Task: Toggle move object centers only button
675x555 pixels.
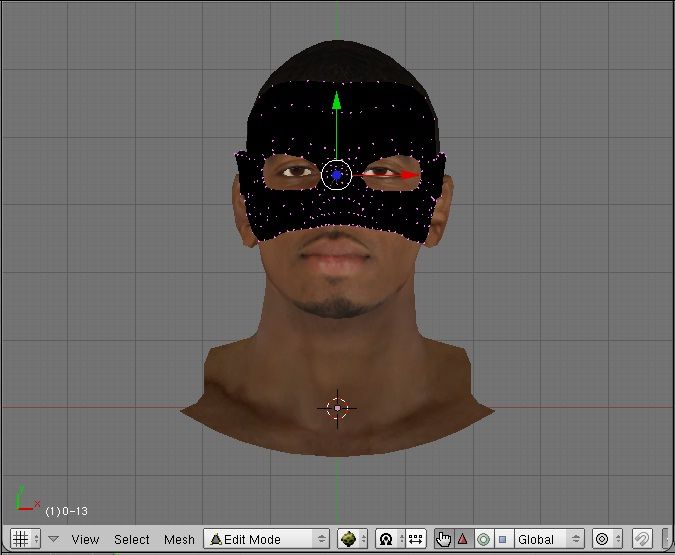Action: click(415, 539)
